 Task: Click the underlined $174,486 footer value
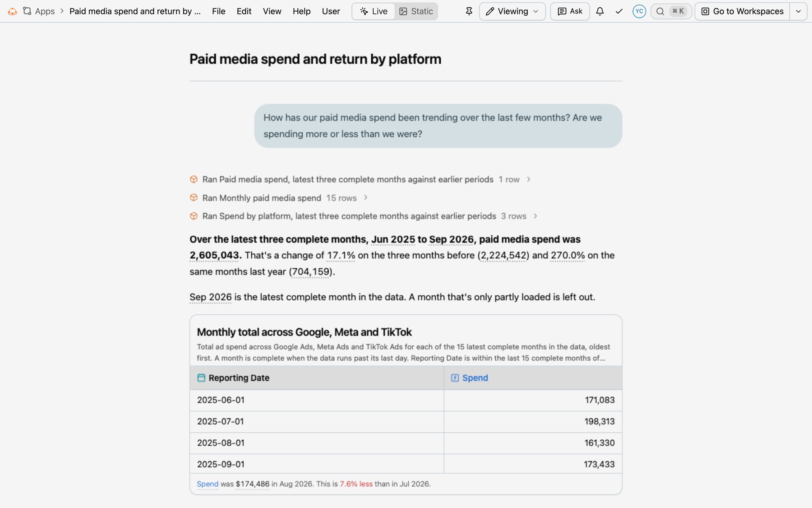point(253,484)
